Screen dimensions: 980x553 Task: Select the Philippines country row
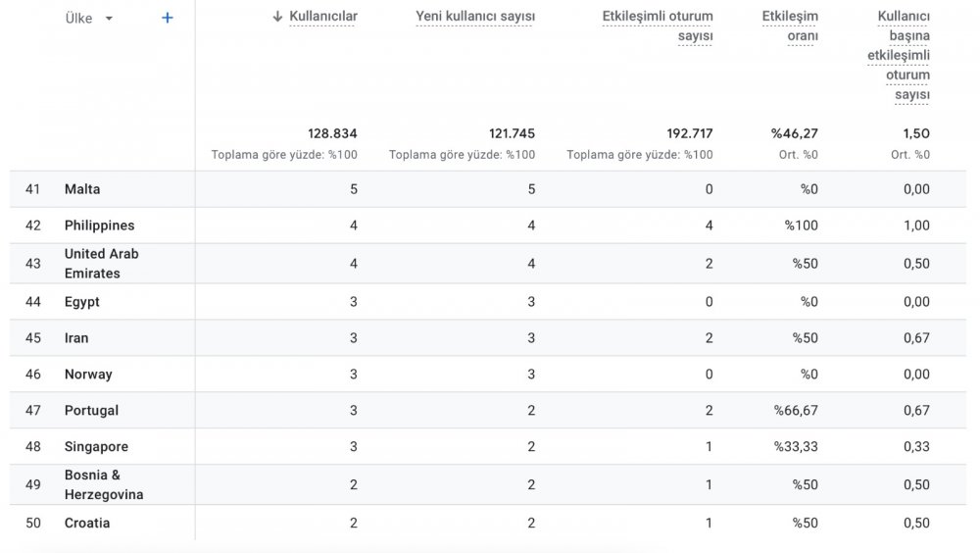pyautogui.click(x=99, y=226)
